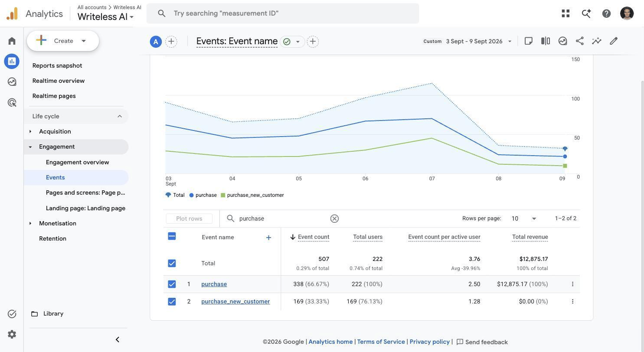Open the Google apps grid icon
The height and width of the screenshot is (352, 644).
(x=566, y=13)
